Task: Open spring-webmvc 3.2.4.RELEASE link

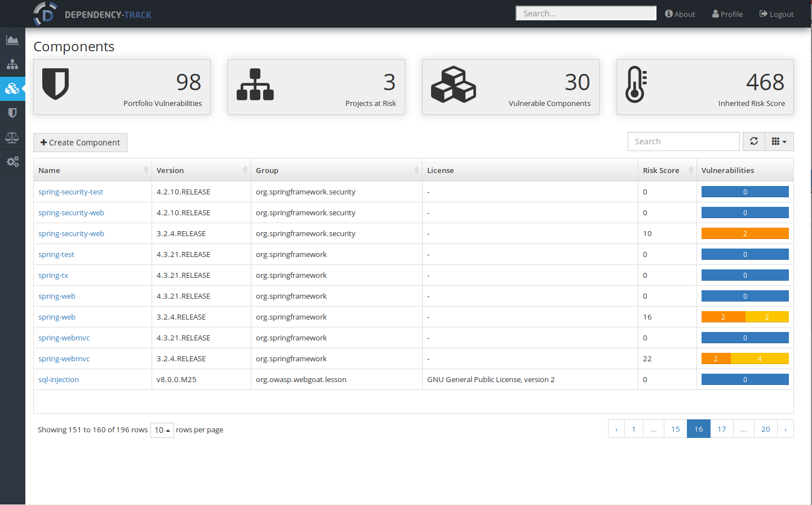Action: coord(64,359)
